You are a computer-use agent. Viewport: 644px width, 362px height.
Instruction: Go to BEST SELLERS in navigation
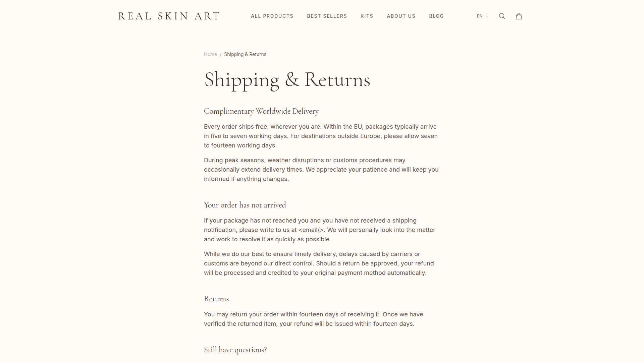point(327,16)
